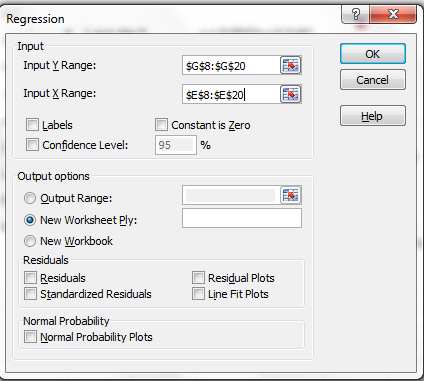424x381 pixels.
Task: Click the OK button
Action: point(373,54)
